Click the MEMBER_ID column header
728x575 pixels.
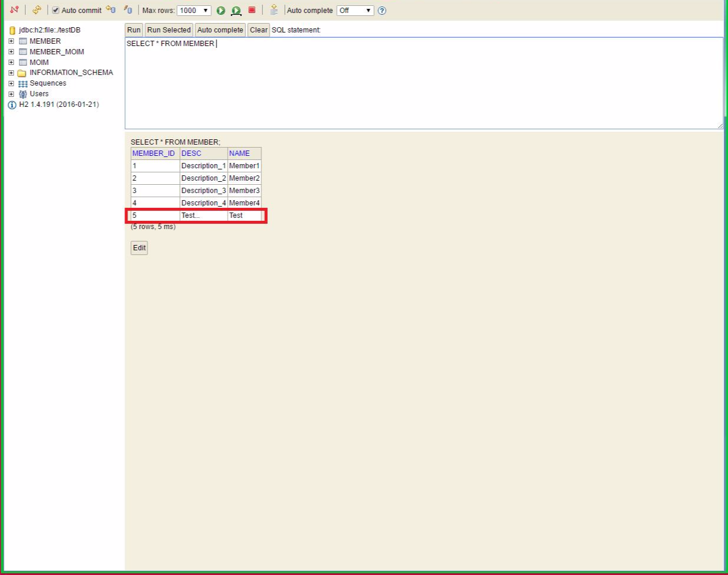(154, 153)
